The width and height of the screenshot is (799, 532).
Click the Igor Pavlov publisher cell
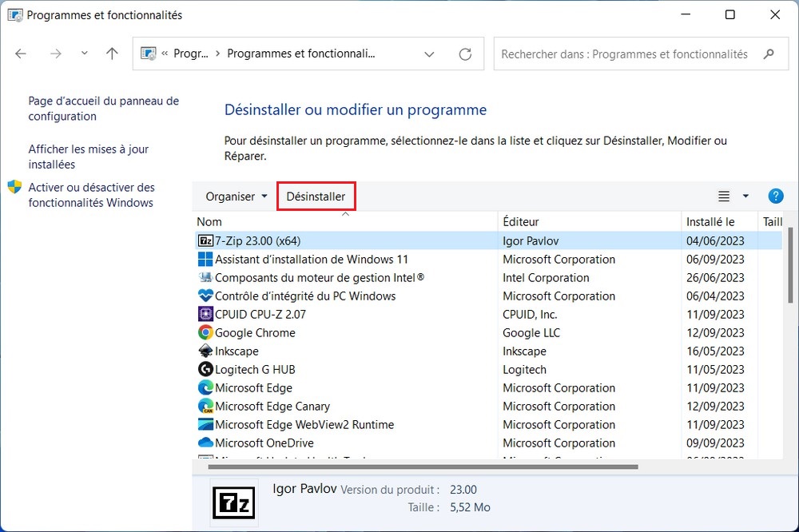point(531,240)
